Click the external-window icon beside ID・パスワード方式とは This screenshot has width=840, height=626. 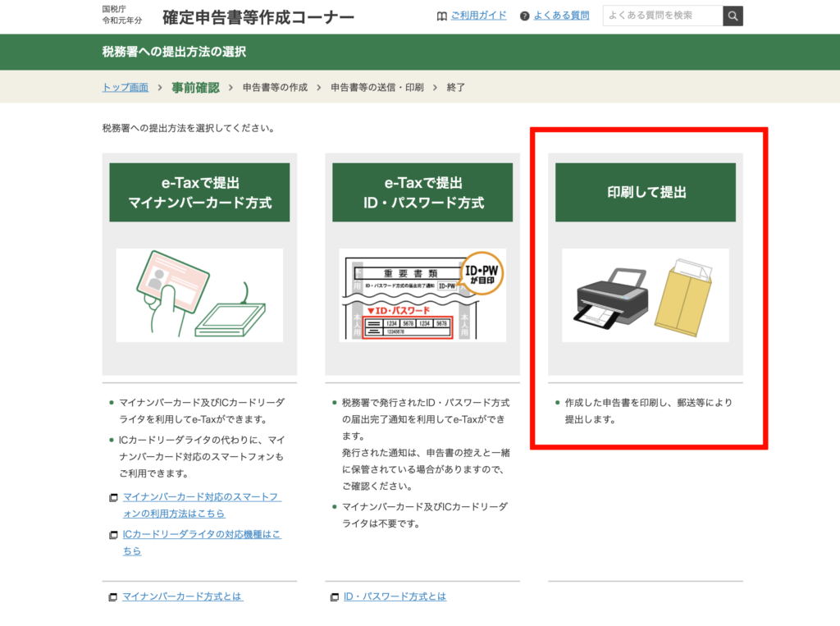coord(334,597)
